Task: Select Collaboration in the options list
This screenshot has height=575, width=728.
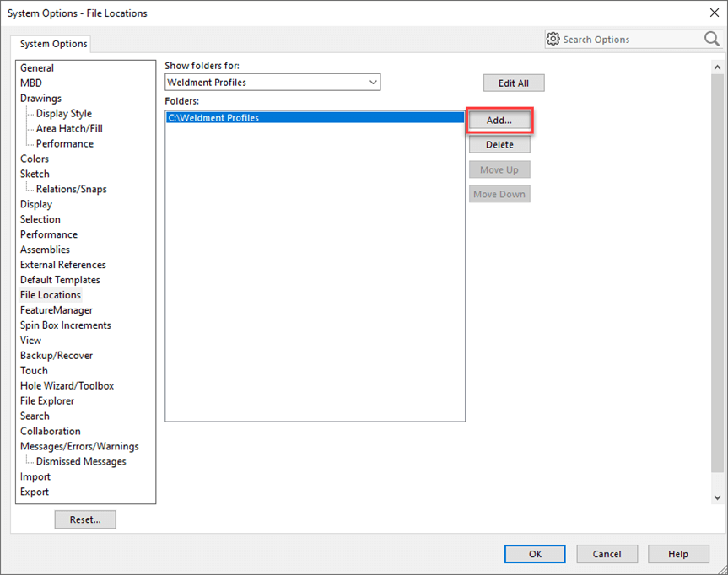Action: (50, 431)
